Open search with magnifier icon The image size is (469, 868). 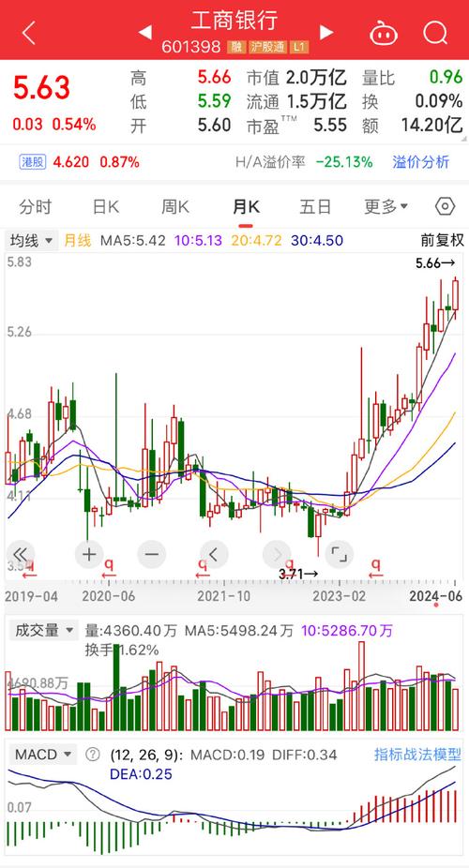click(435, 33)
